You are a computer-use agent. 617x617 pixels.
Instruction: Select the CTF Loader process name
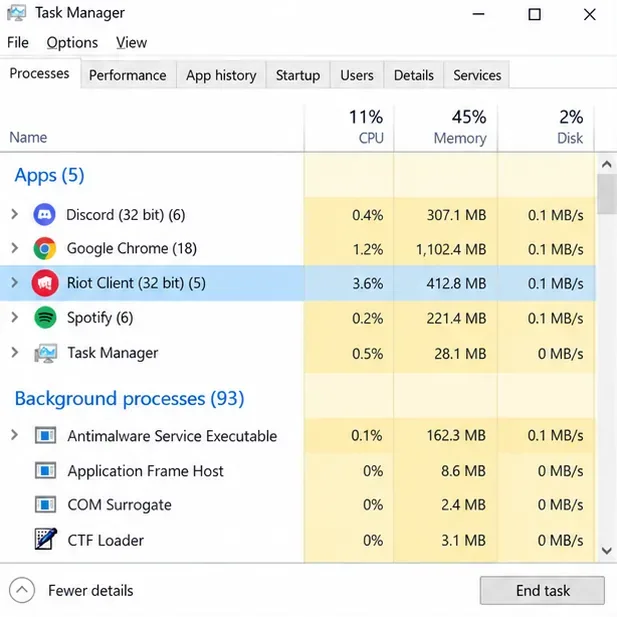tap(105, 540)
